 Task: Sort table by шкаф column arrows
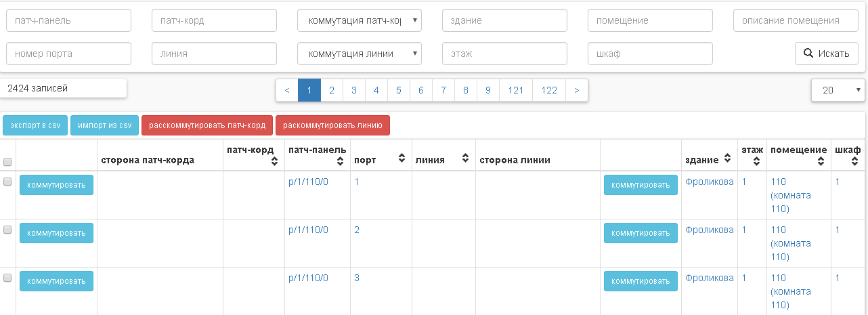854,161
